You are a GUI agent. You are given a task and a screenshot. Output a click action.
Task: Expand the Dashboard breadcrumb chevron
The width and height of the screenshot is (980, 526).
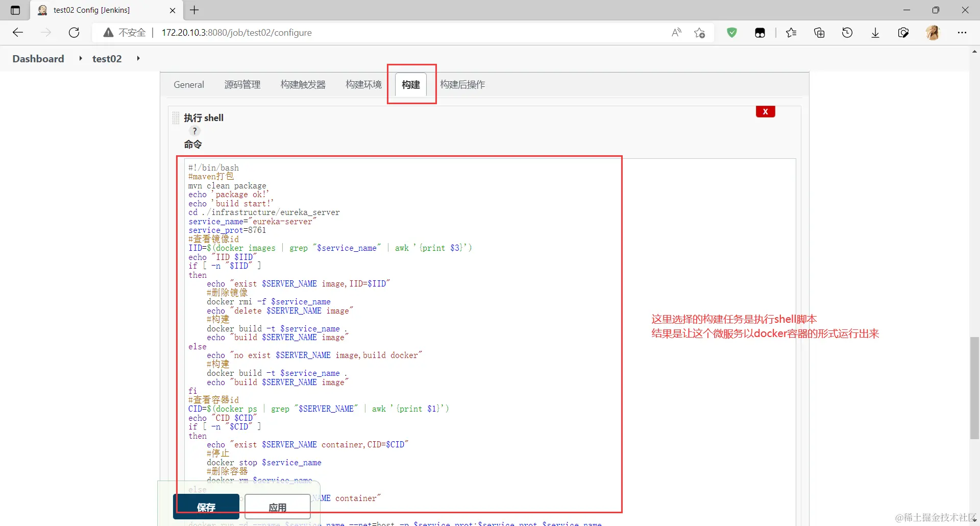[80, 58]
